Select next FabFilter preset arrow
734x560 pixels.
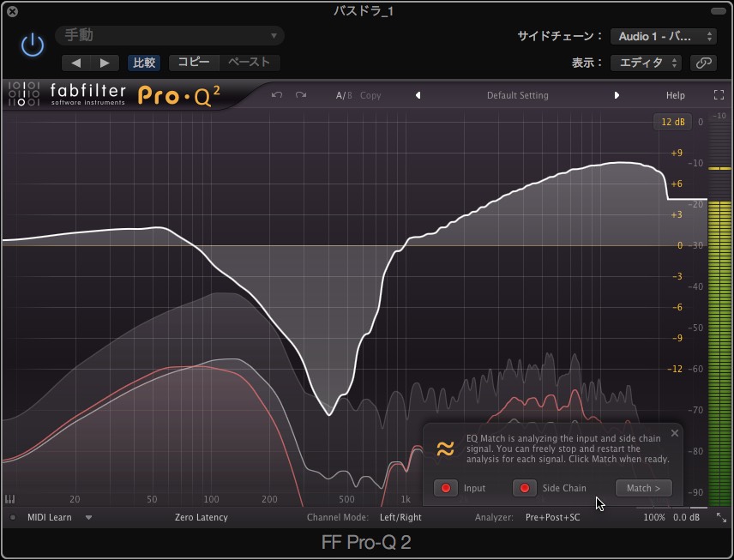coord(617,95)
